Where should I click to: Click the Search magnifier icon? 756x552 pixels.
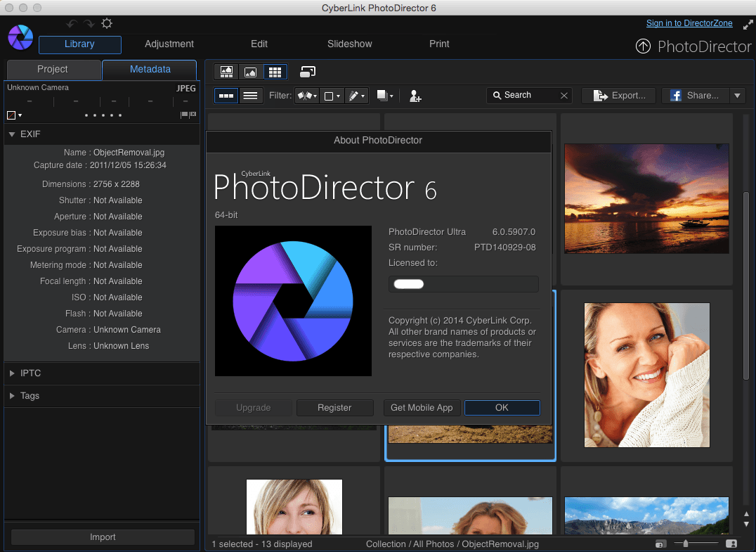click(x=497, y=96)
